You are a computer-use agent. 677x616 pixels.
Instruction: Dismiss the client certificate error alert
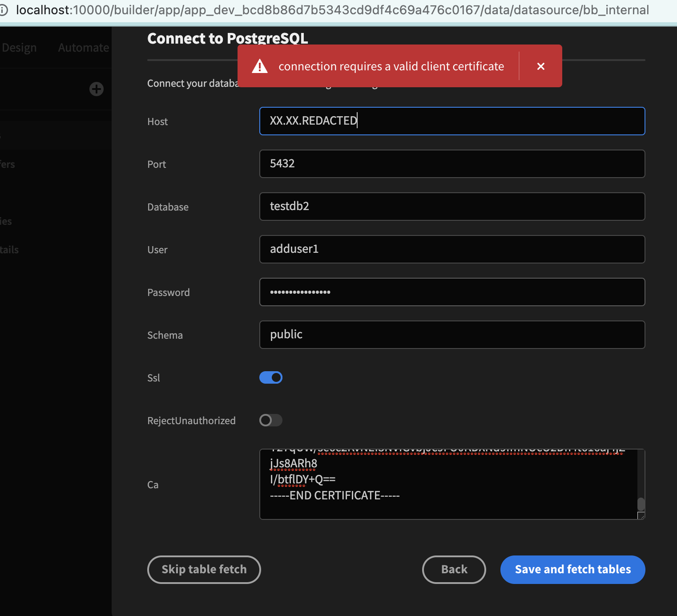pyautogui.click(x=540, y=66)
